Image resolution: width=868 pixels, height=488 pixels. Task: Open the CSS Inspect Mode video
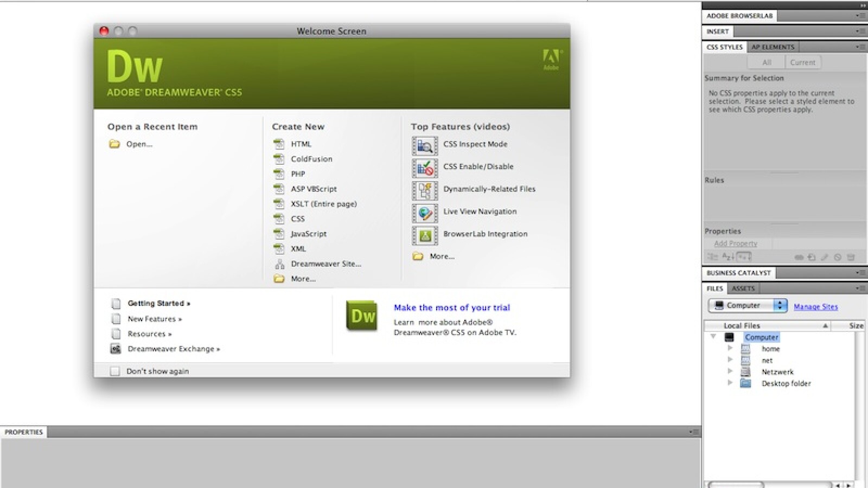click(x=475, y=144)
